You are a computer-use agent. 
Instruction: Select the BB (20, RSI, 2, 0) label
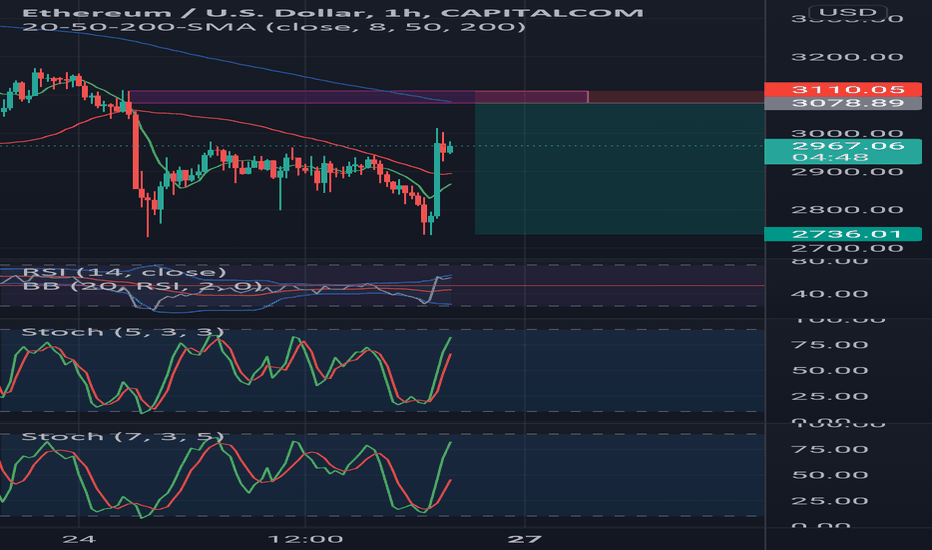[141, 286]
